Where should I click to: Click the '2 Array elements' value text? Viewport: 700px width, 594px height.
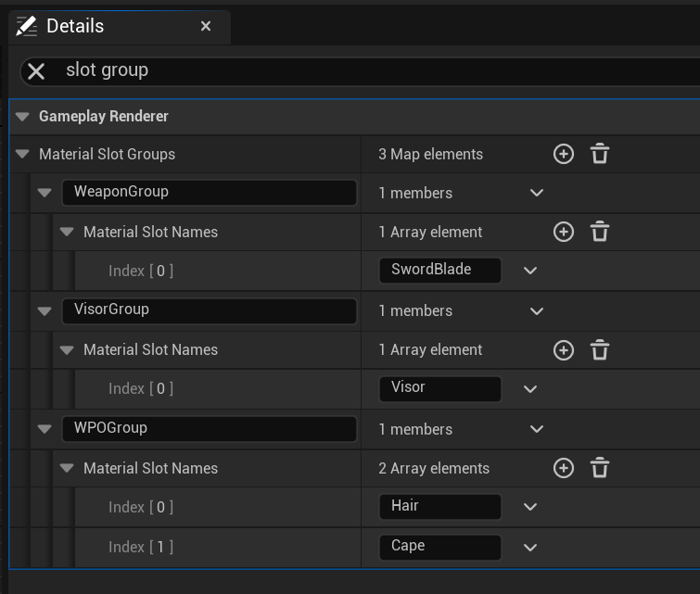(x=434, y=469)
